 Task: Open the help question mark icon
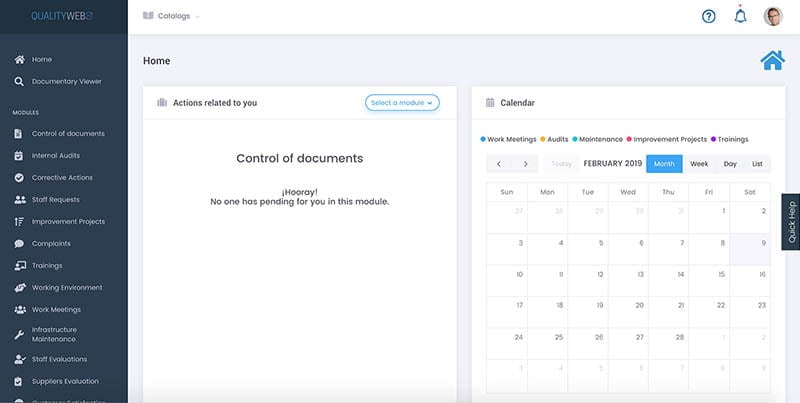pyautogui.click(x=709, y=16)
